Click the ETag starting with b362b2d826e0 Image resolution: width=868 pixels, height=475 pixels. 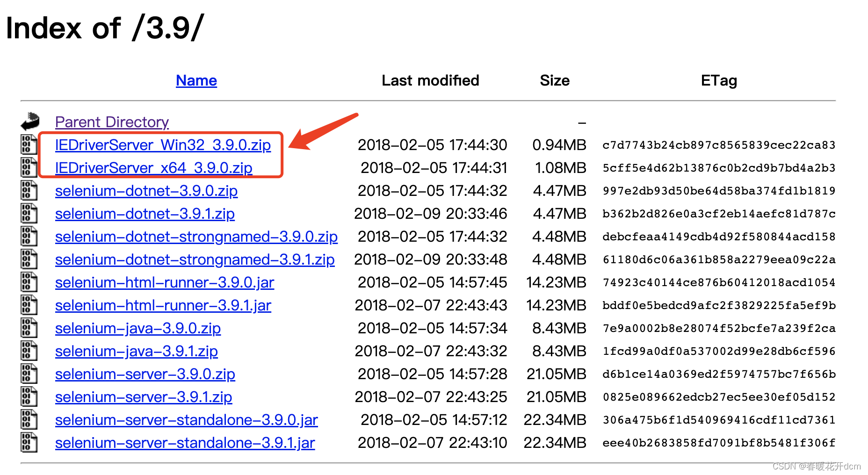click(719, 214)
